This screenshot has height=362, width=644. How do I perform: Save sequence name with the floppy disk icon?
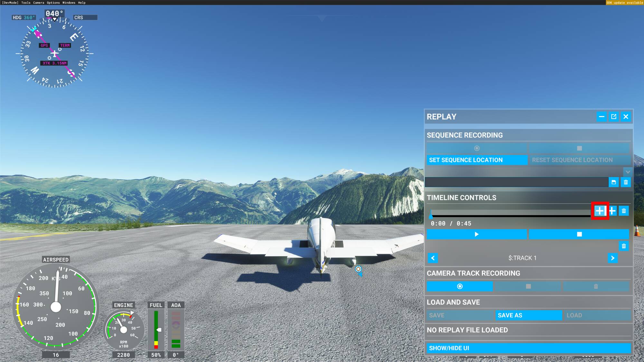(613, 182)
